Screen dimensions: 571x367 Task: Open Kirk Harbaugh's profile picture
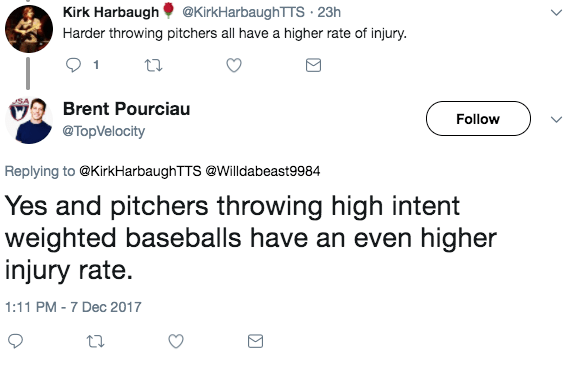coord(29,29)
